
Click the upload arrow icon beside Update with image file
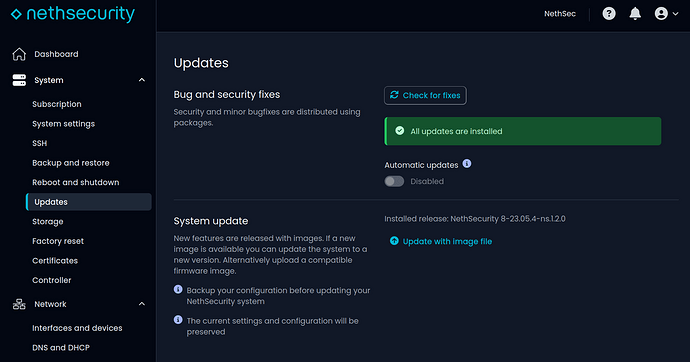pos(394,241)
